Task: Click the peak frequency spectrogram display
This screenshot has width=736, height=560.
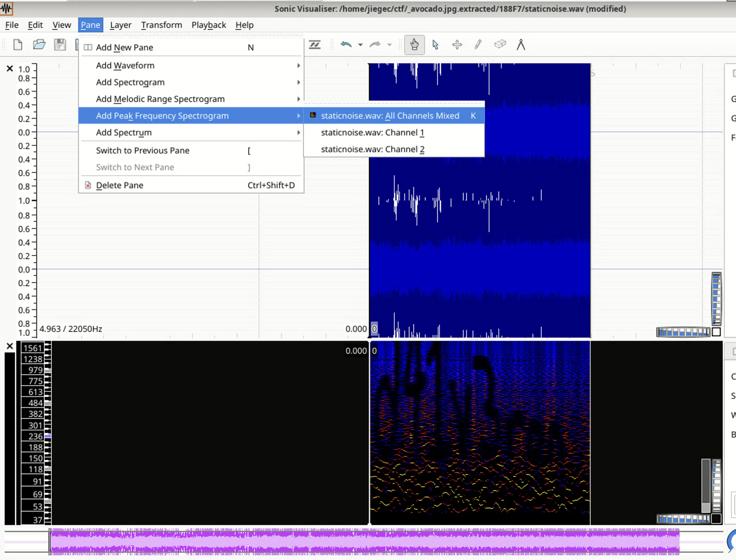Action: tap(480, 432)
